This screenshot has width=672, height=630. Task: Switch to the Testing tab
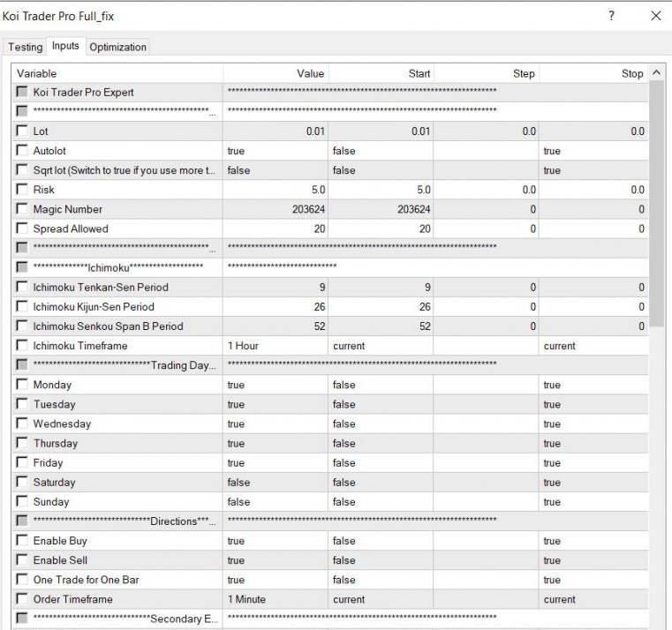point(25,47)
